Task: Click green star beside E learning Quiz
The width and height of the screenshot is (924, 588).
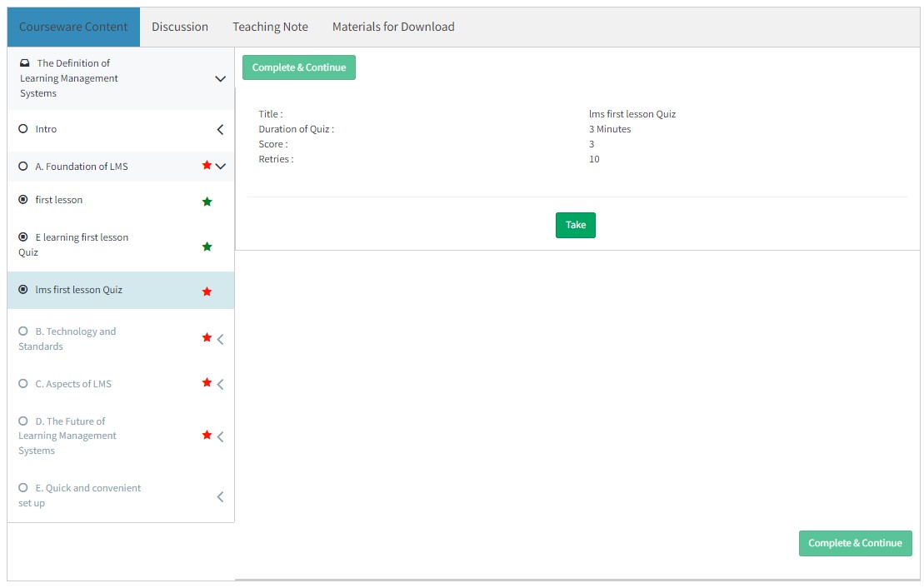Action: (207, 247)
